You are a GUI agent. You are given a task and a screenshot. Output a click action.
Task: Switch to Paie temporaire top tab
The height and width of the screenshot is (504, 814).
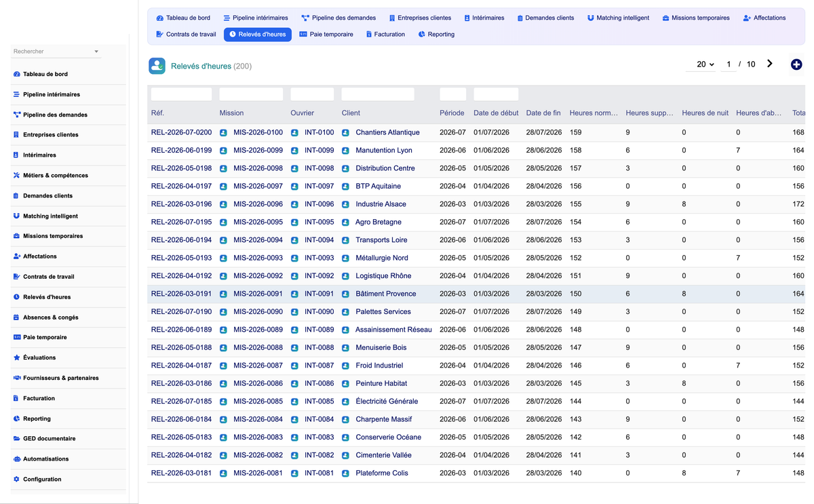coord(326,34)
